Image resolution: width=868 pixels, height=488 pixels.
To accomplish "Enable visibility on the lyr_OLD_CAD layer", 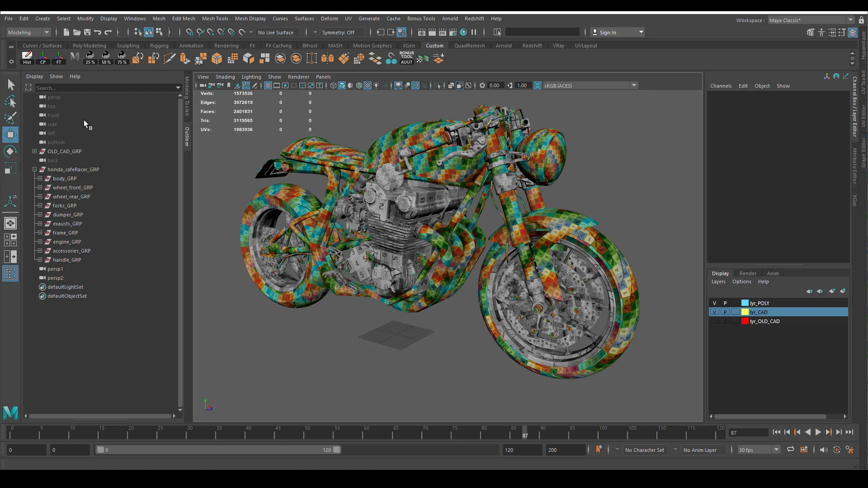I will pos(715,321).
